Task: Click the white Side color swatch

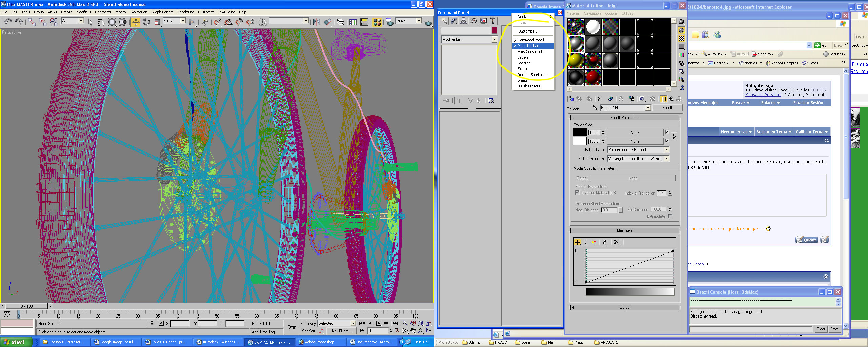Action: click(579, 141)
